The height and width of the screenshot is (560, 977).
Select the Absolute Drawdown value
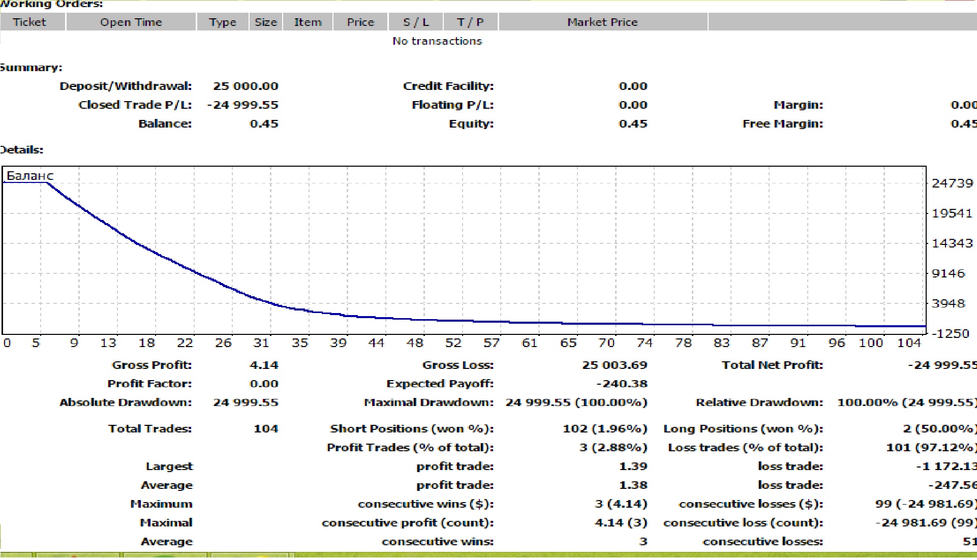pos(246,402)
